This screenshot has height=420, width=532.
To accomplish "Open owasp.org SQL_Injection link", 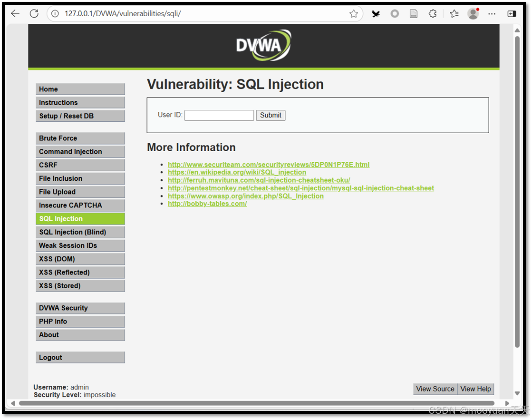I will click(246, 196).
